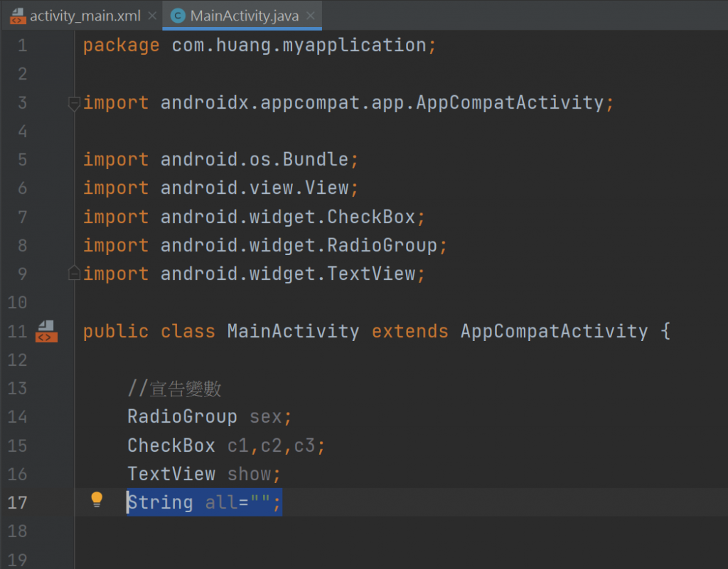Collapse the imports fold marker on line 3
This screenshot has height=569, width=728.
74,104
